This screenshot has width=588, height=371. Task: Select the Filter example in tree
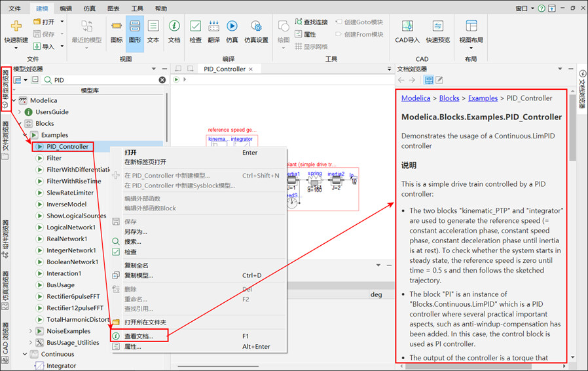(x=54, y=158)
